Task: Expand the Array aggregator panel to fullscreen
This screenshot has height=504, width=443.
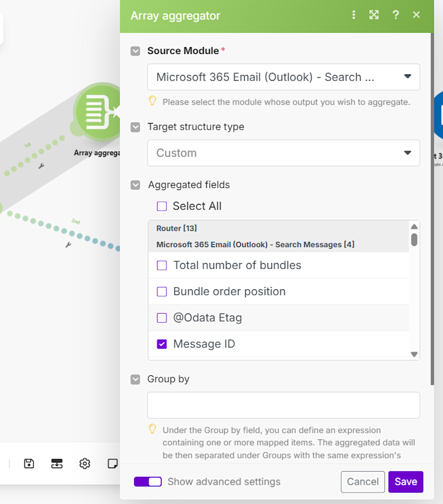Action: click(x=374, y=15)
